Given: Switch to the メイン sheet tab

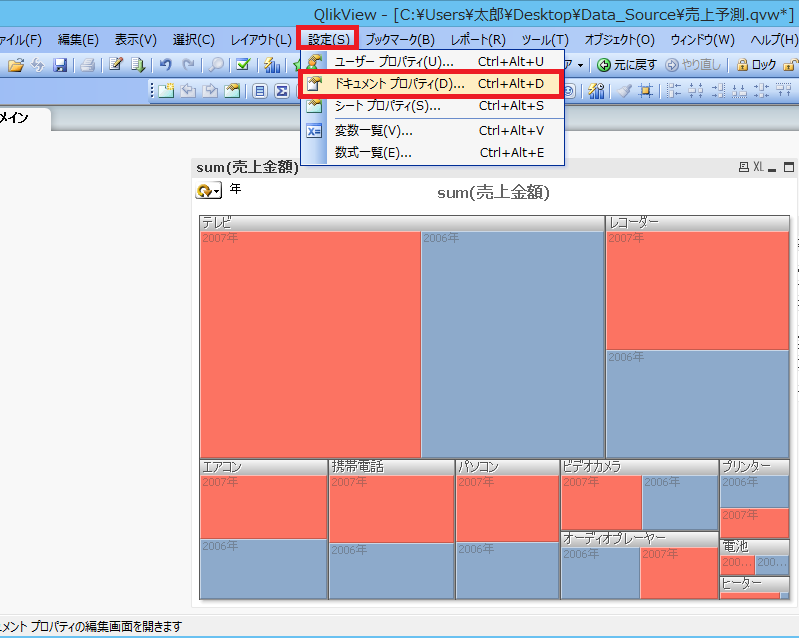Looking at the screenshot, I should 14,118.
